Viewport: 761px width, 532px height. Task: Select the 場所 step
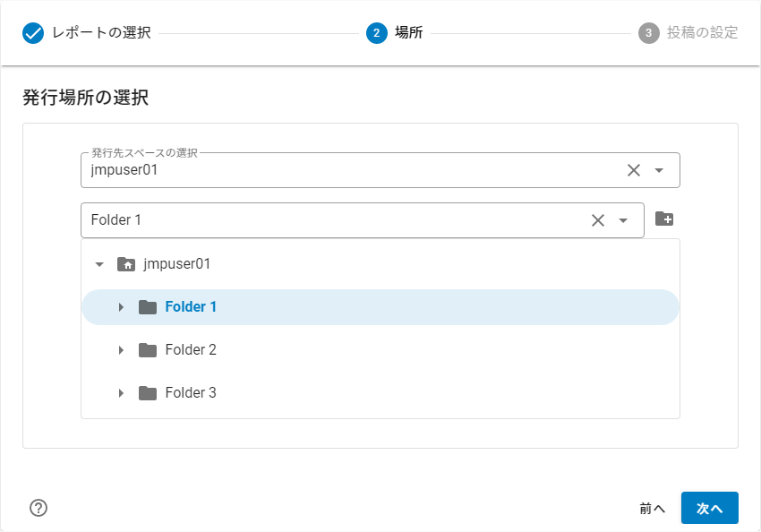point(395,33)
